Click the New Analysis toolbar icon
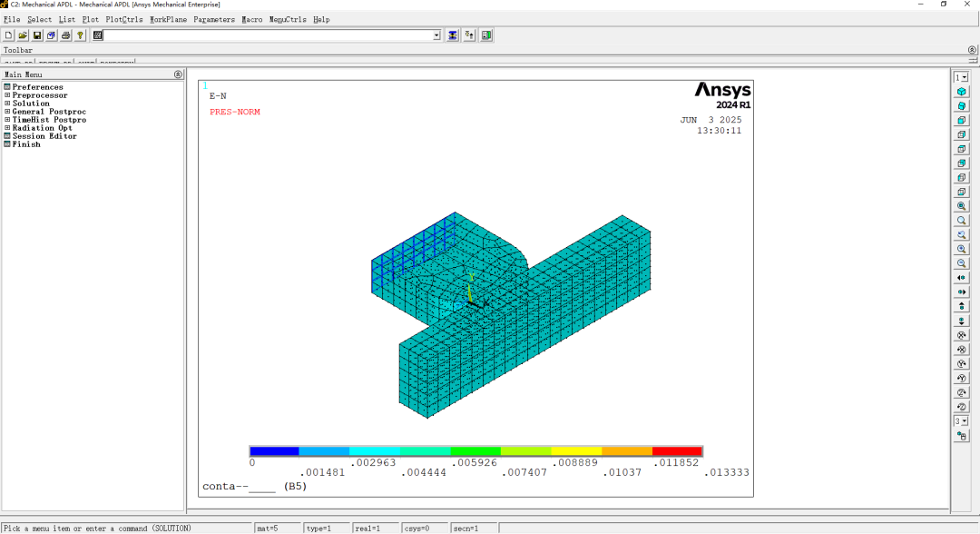This screenshot has height=534, width=980. tap(8, 35)
